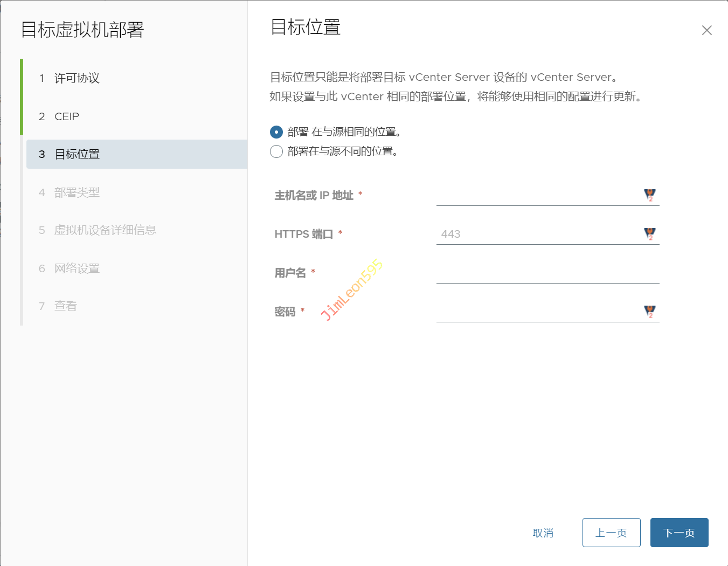Select 部署在与源不同的位置 radio option

(276, 151)
